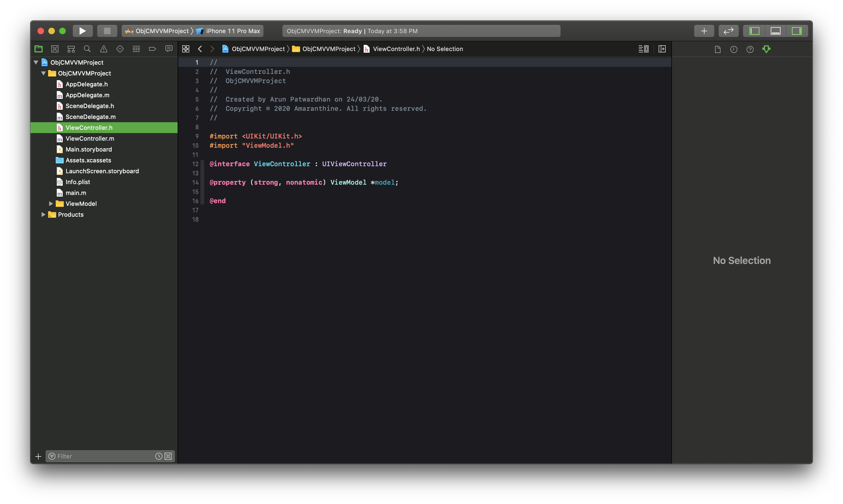
Task: Click the go back arrow in editor
Action: pyautogui.click(x=200, y=49)
